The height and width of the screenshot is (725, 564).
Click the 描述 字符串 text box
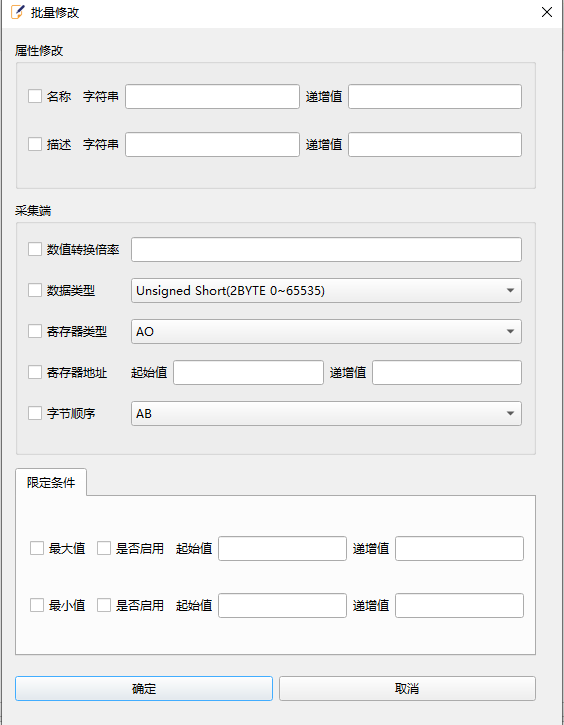[212, 145]
